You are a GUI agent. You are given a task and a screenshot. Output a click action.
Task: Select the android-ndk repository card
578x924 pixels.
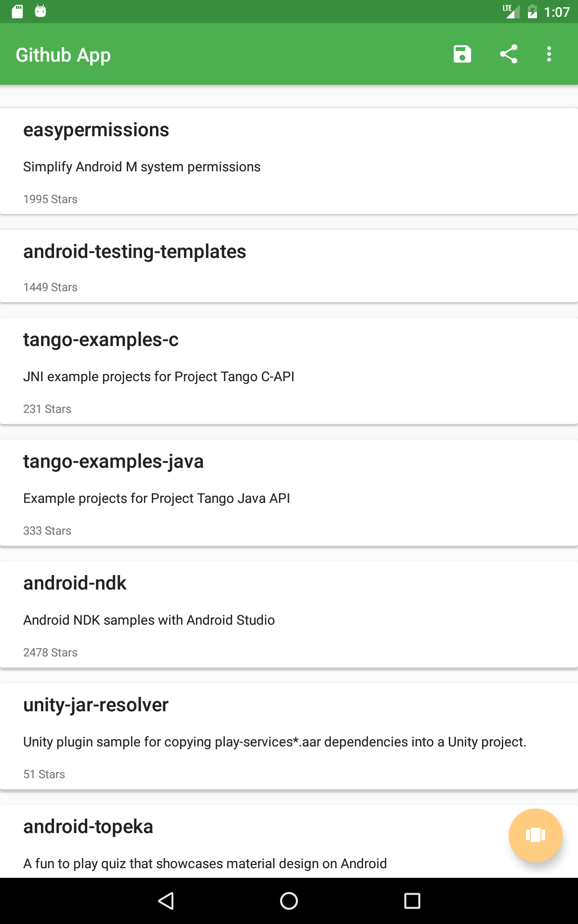click(x=289, y=615)
